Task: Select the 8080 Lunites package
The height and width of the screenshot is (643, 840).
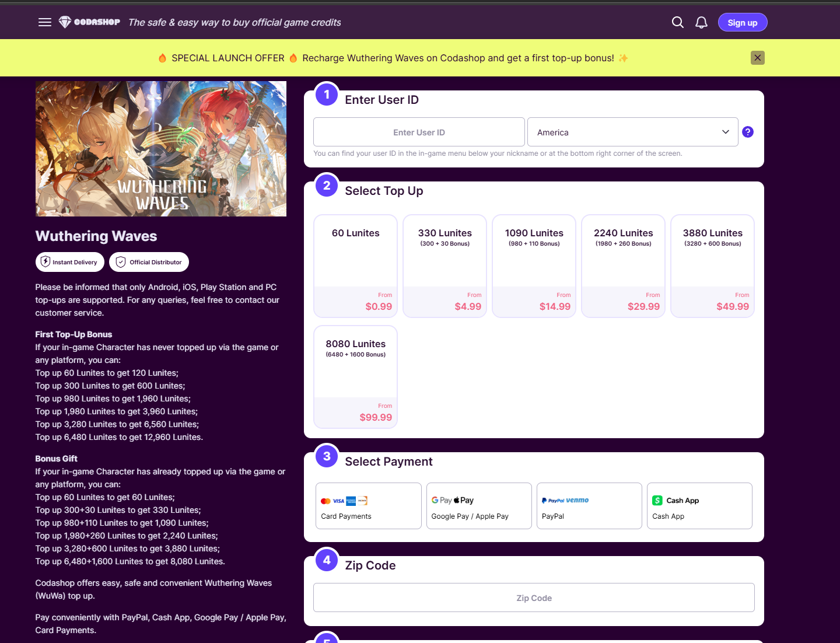Action: (x=356, y=377)
